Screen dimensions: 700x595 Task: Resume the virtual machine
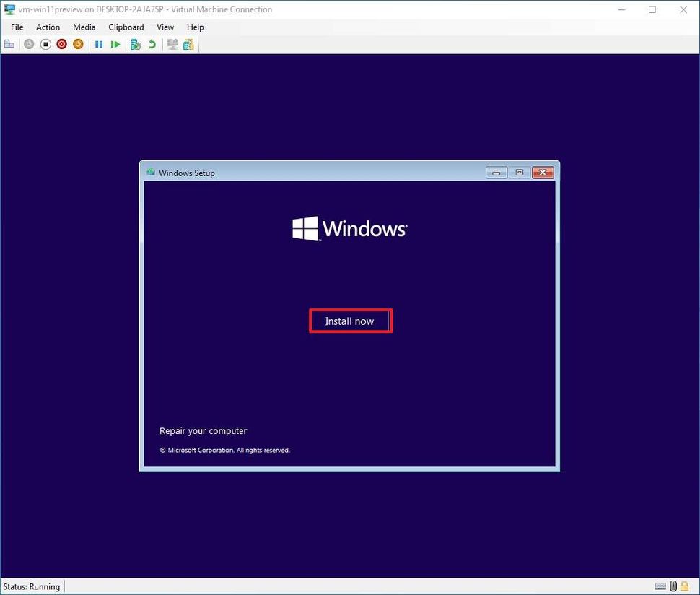coord(115,44)
